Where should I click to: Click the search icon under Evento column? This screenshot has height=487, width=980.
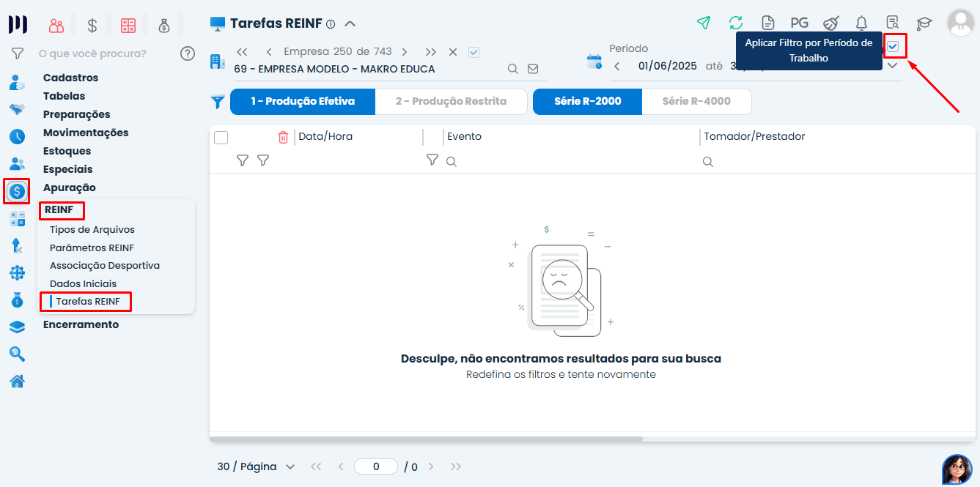(x=452, y=161)
